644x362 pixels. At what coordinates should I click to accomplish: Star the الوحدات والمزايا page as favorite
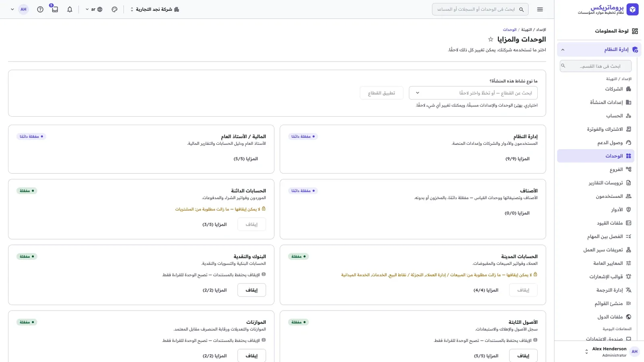(x=491, y=39)
